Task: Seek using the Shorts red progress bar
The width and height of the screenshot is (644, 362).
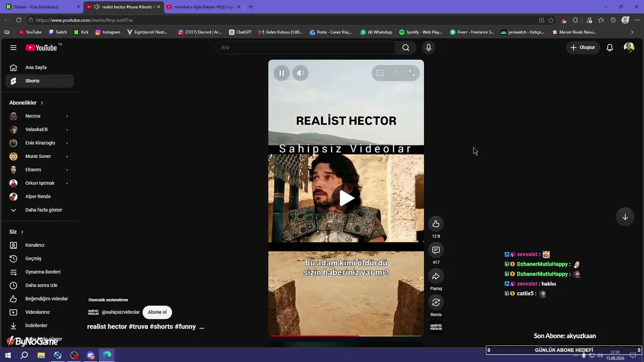Action: pyautogui.click(x=346, y=335)
